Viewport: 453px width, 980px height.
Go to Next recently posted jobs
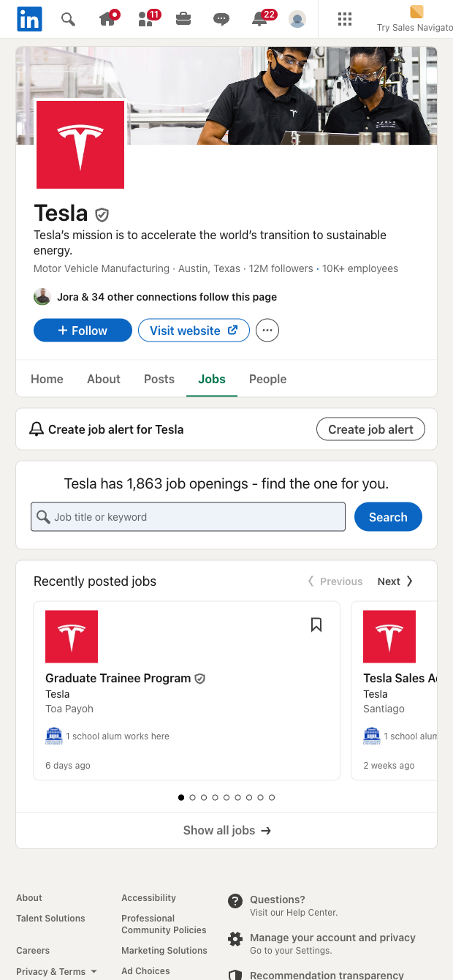coord(395,581)
